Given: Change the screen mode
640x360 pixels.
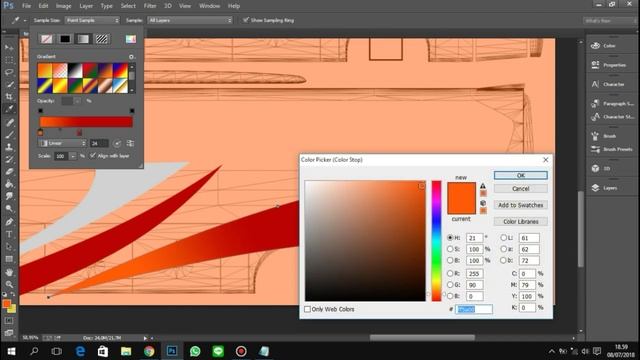Looking at the screenshot, I should (x=9, y=333).
